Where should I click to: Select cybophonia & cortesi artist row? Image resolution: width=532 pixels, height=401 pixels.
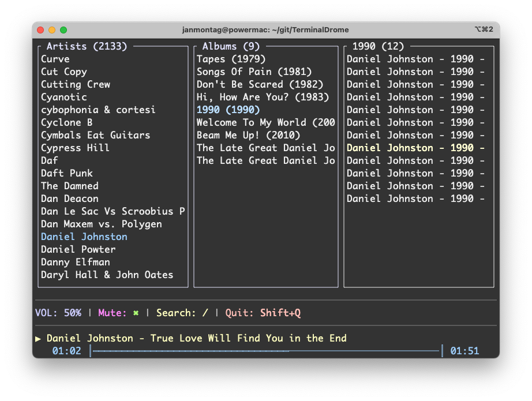99,110
